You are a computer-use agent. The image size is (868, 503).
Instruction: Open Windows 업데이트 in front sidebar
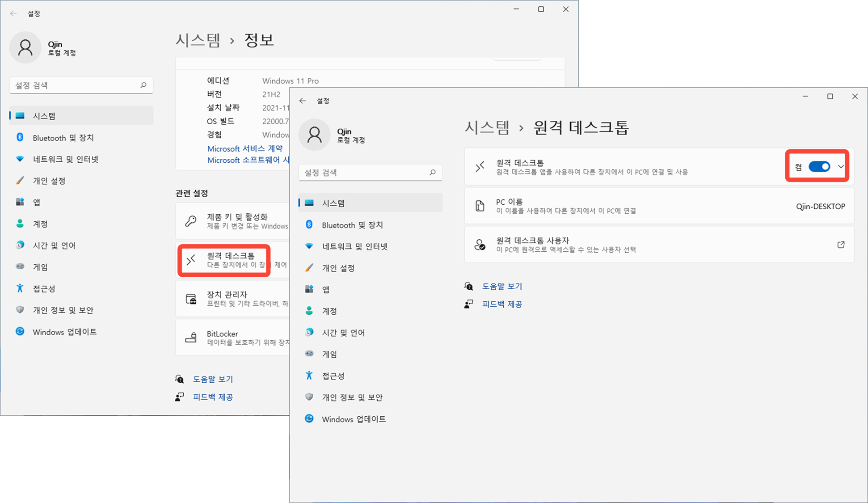tap(354, 419)
